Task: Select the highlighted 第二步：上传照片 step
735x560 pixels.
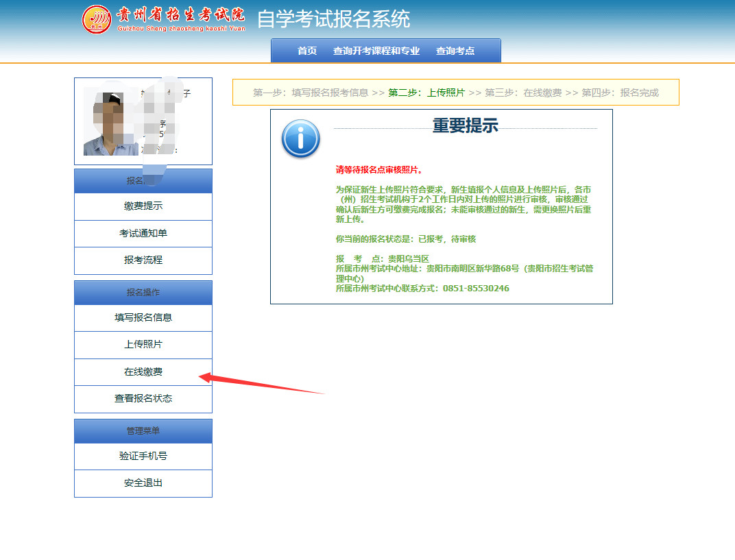Action: pyautogui.click(x=426, y=93)
